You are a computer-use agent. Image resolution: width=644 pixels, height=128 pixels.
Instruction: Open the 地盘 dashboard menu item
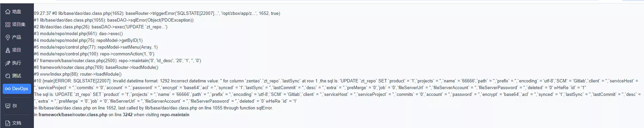[17, 12]
